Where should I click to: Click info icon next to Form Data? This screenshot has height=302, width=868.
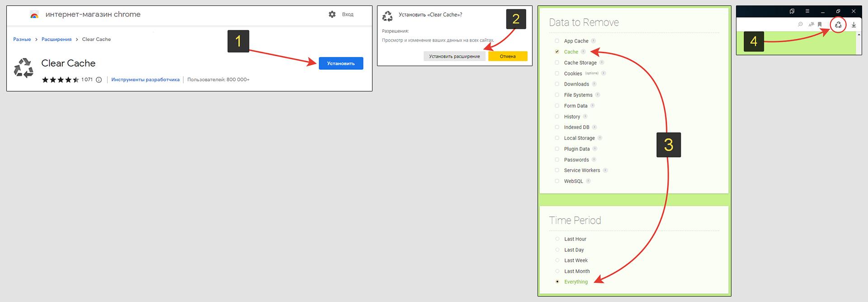point(593,105)
